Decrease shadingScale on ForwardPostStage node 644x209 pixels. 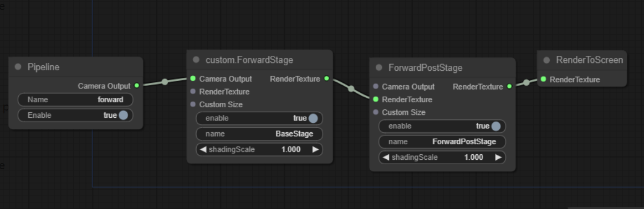tap(386, 158)
